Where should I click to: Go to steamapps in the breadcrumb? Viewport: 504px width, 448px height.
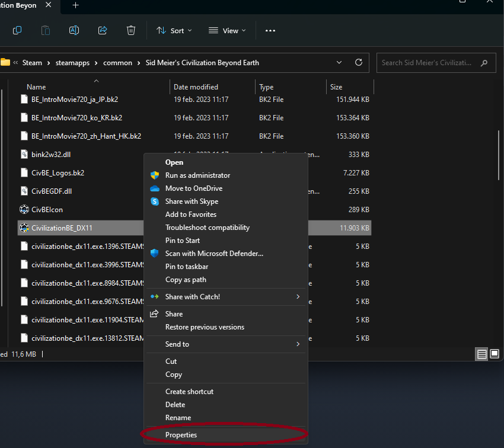[x=73, y=63]
